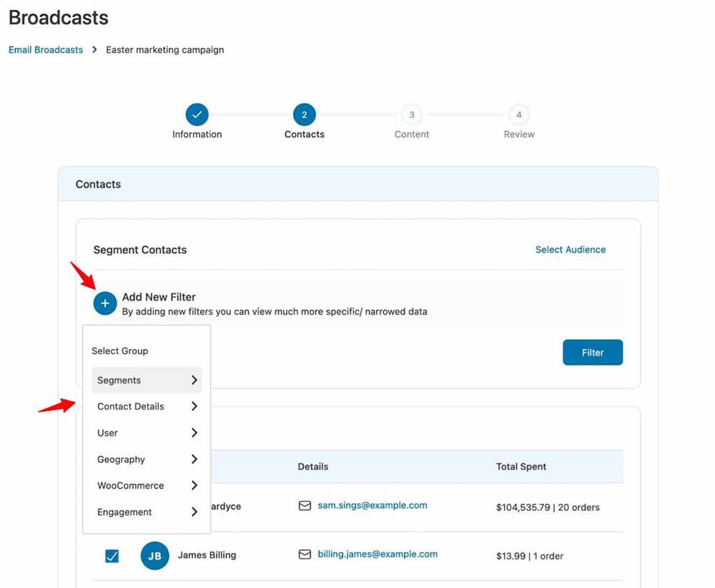Uncheck the James Billing row checkbox
715x588 pixels.
click(112, 556)
